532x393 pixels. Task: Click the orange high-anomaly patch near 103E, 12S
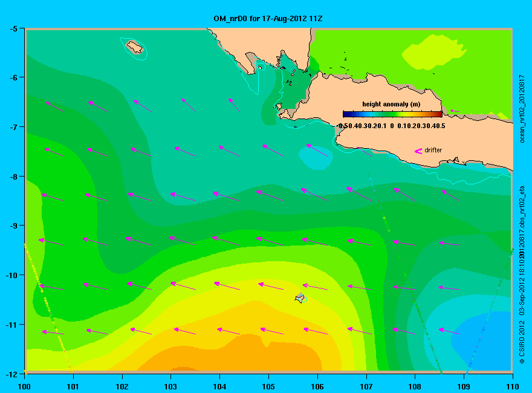pyautogui.click(x=183, y=369)
